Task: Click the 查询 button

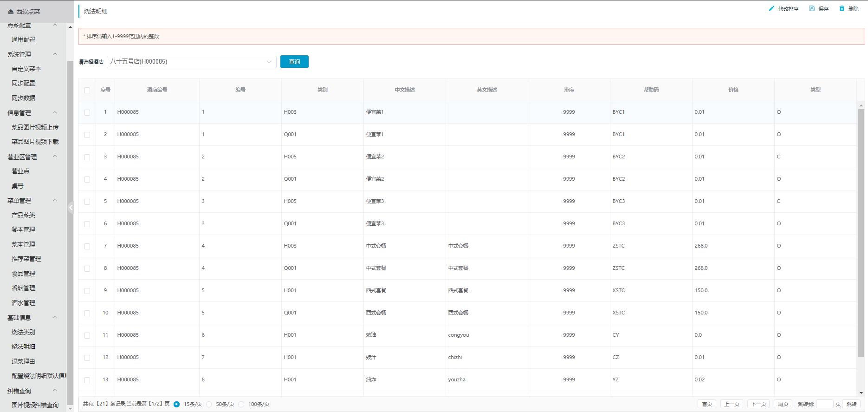Action: click(294, 62)
